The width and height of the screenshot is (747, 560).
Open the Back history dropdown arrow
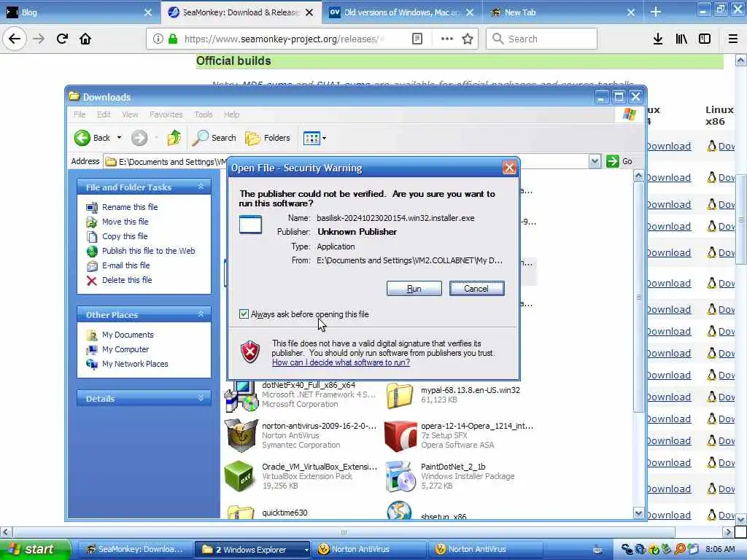pyautogui.click(x=119, y=138)
